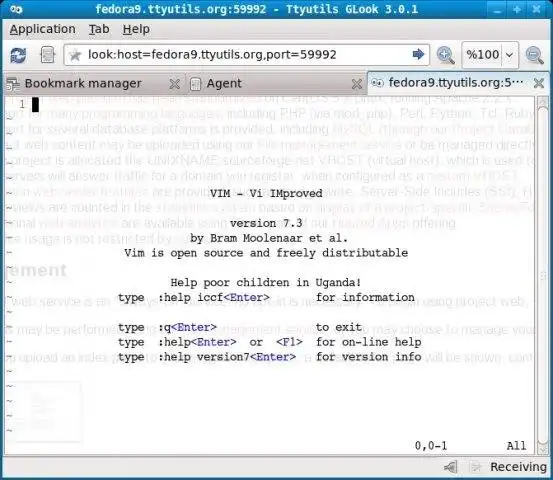Close the Bookmark manager tab
553x480 pixels.
click(174, 84)
